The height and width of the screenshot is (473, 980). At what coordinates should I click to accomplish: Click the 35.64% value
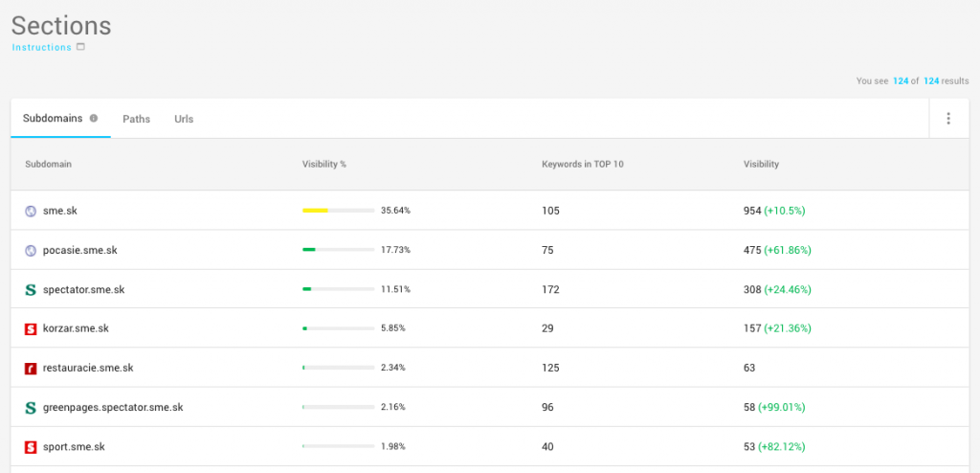tap(395, 211)
